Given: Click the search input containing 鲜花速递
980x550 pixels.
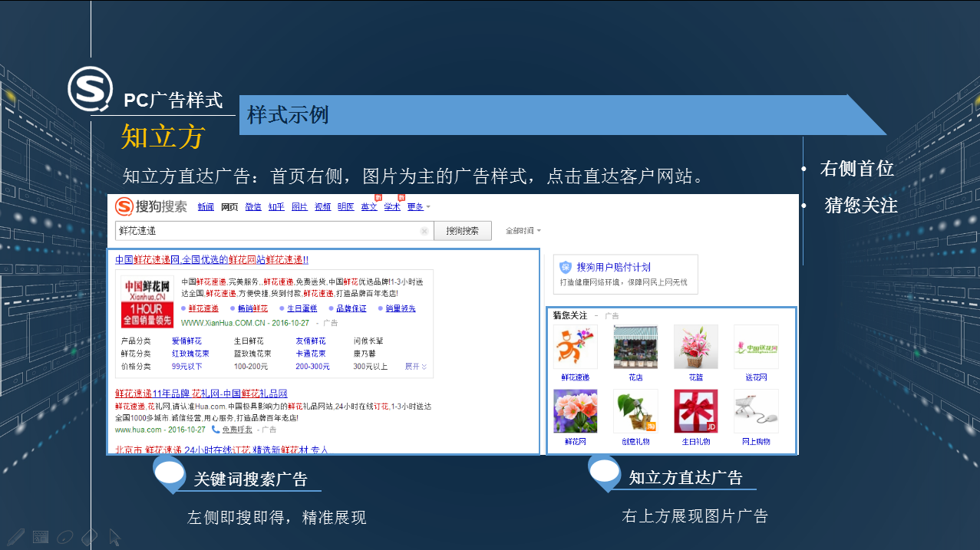Looking at the screenshot, I should click(274, 231).
